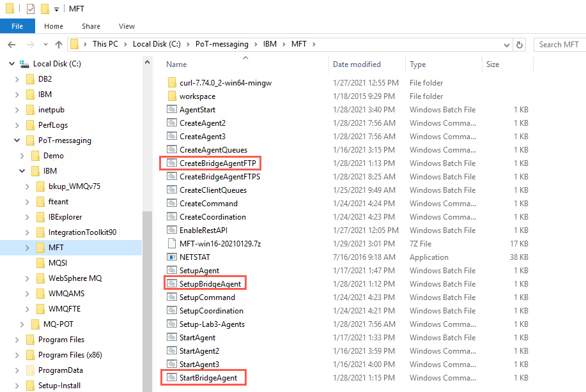Go up one folder level
This screenshot has width=586, height=392.
(x=59, y=45)
